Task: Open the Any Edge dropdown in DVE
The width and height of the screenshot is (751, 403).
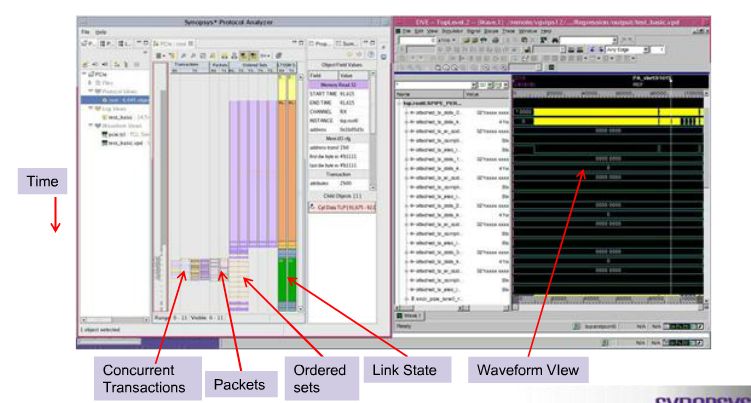Action: (x=646, y=50)
